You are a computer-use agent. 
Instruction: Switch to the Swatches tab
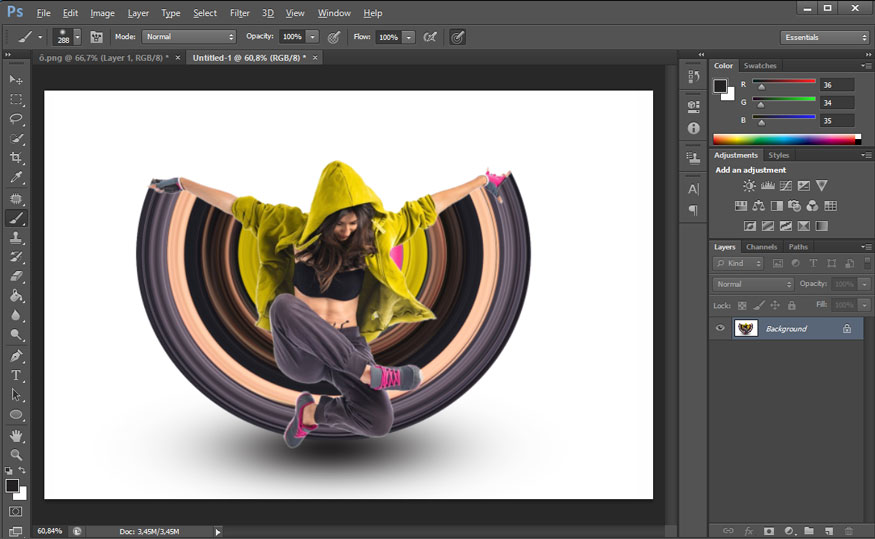pos(760,66)
